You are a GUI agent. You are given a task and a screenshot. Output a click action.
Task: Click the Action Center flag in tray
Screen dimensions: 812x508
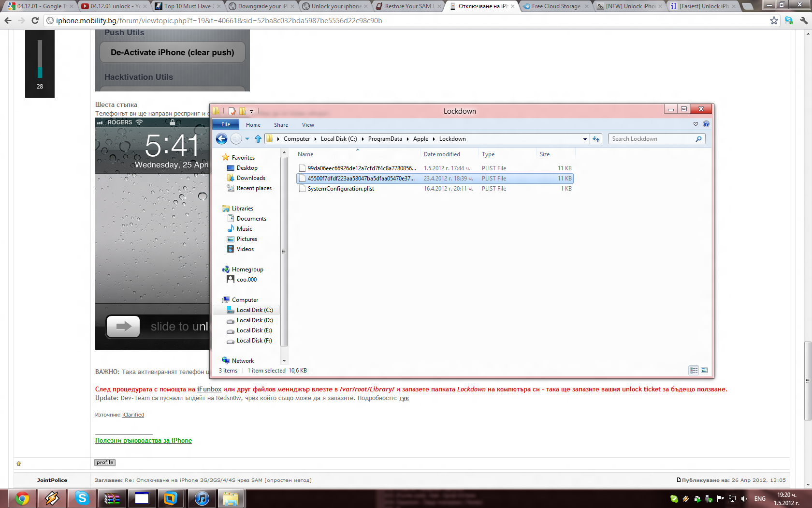721,499
